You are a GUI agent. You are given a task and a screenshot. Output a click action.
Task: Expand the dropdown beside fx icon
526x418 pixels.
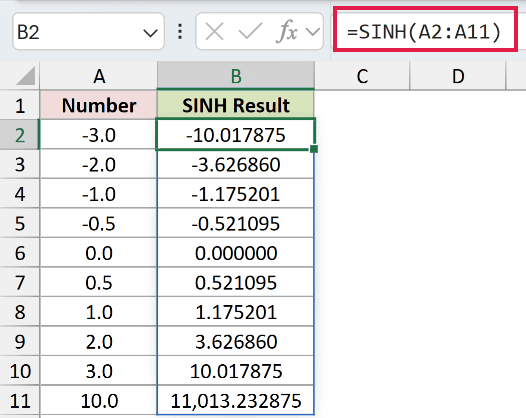click(313, 32)
